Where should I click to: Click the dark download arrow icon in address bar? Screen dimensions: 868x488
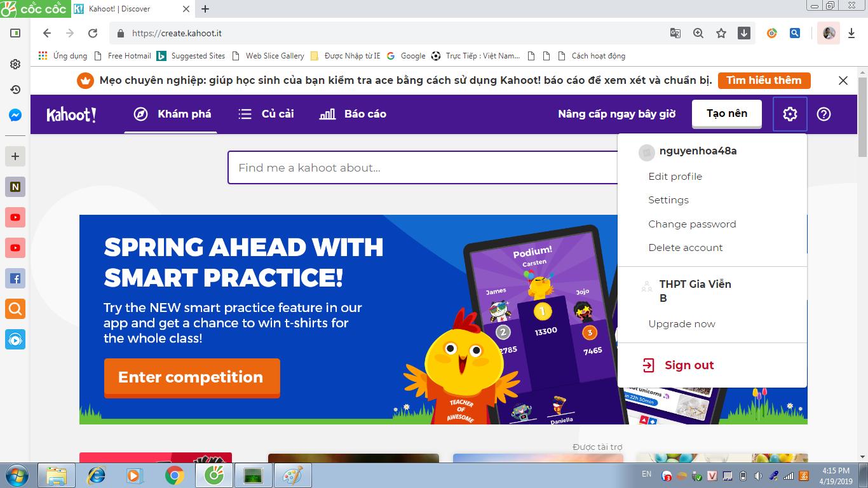(x=744, y=33)
